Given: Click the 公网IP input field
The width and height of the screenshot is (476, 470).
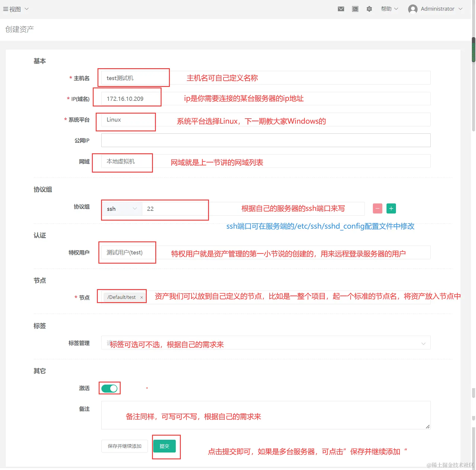Looking at the screenshot, I should 266,140.
